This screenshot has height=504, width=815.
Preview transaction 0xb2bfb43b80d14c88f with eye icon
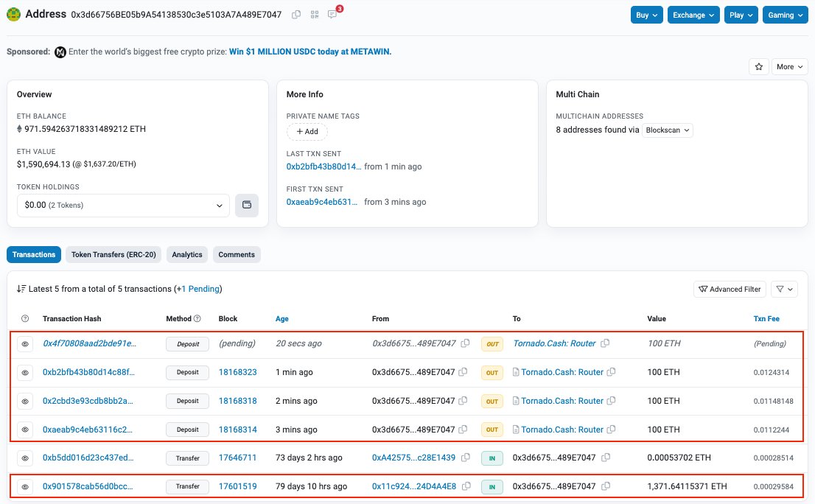25,373
